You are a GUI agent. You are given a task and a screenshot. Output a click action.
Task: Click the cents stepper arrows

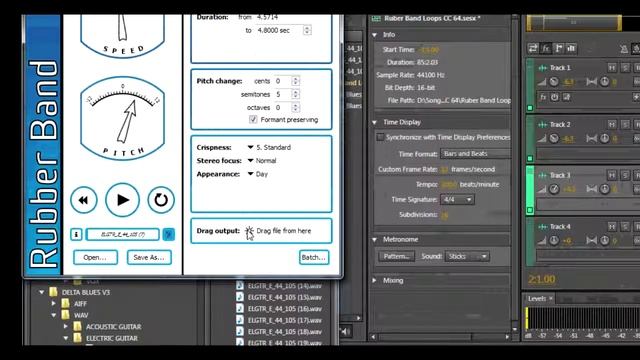pyautogui.click(x=296, y=81)
